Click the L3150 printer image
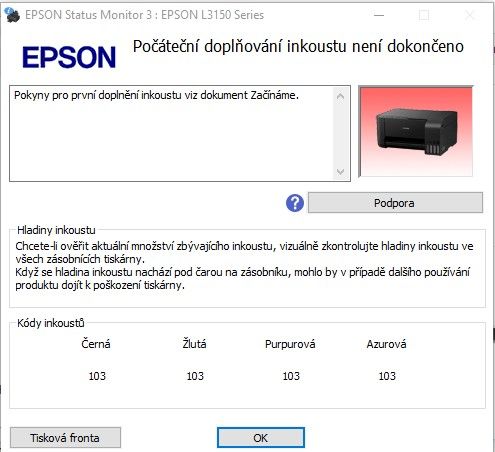This screenshot has height=452, width=495. click(x=416, y=132)
